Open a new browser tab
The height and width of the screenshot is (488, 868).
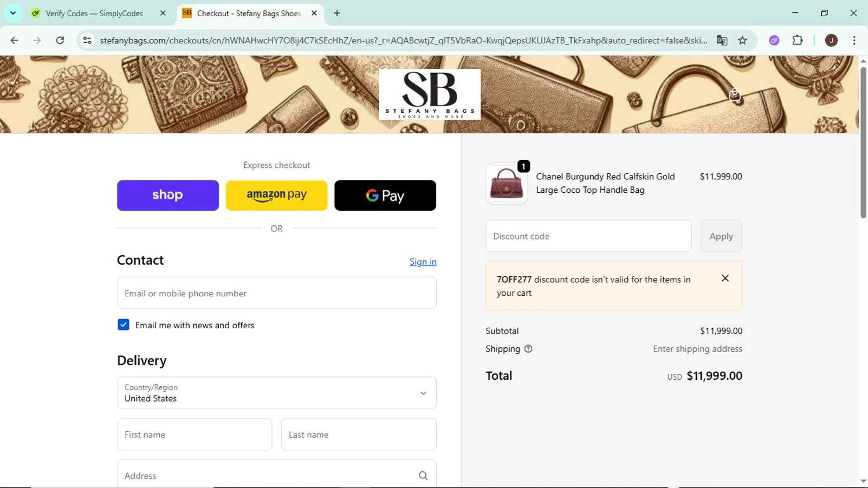pyautogui.click(x=337, y=13)
